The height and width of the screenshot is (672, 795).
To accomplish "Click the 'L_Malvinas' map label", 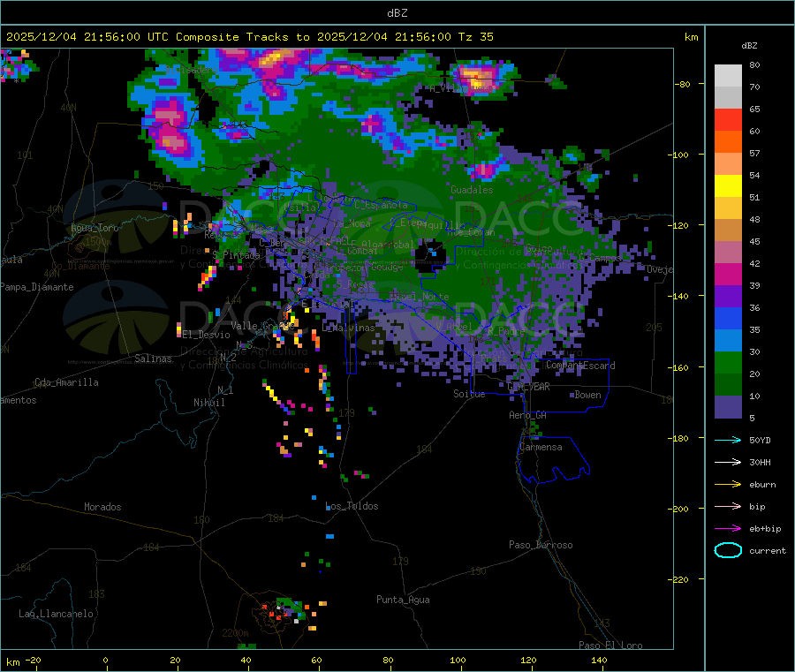I will [x=348, y=328].
